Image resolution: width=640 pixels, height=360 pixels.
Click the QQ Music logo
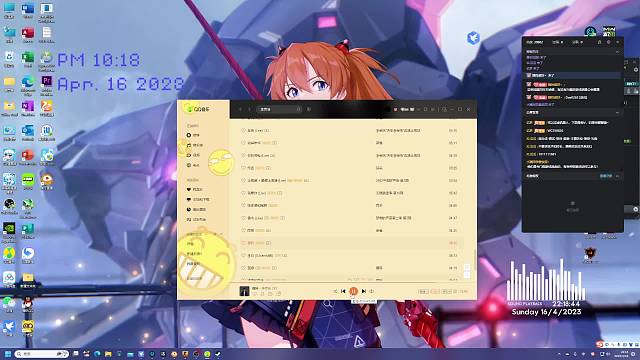pos(198,109)
